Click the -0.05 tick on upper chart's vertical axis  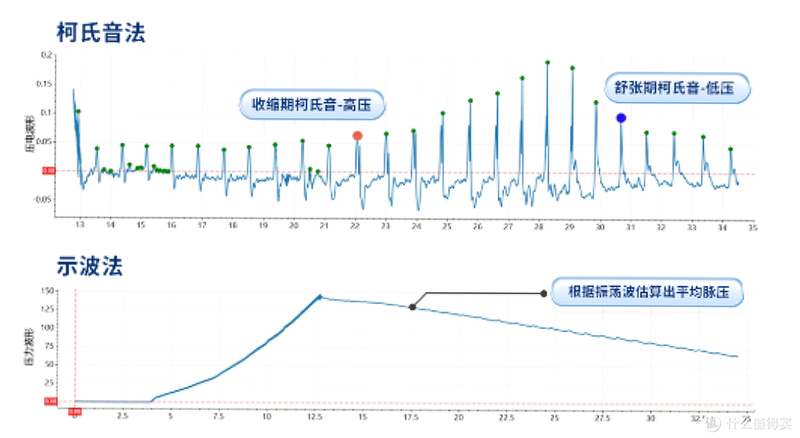43,199
